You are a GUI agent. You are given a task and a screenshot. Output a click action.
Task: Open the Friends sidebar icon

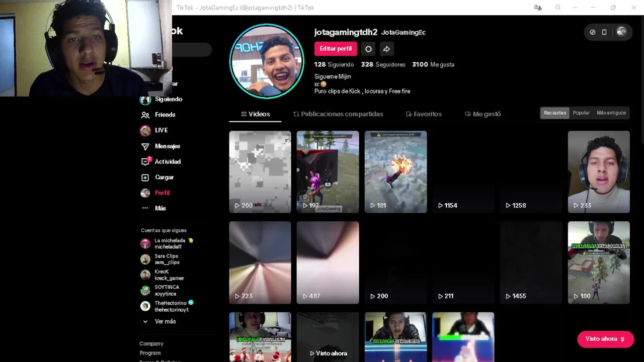pyautogui.click(x=145, y=115)
